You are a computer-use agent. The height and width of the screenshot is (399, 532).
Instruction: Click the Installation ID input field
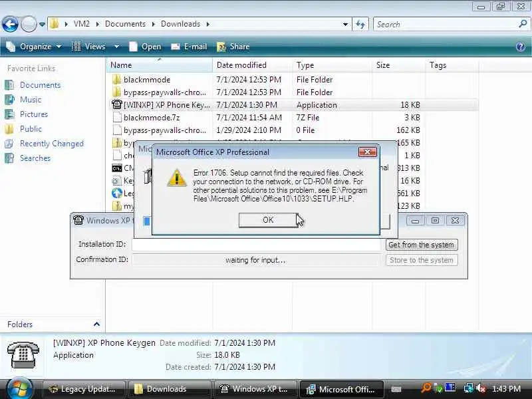coord(256,245)
